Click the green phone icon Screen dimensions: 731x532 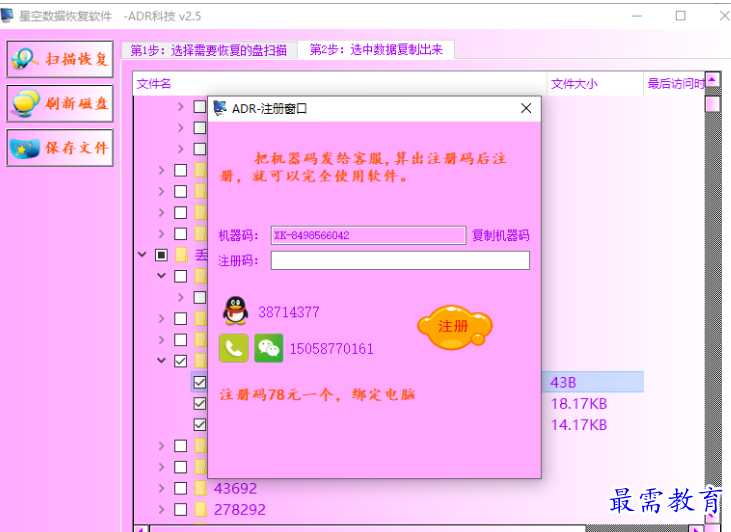[234, 348]
